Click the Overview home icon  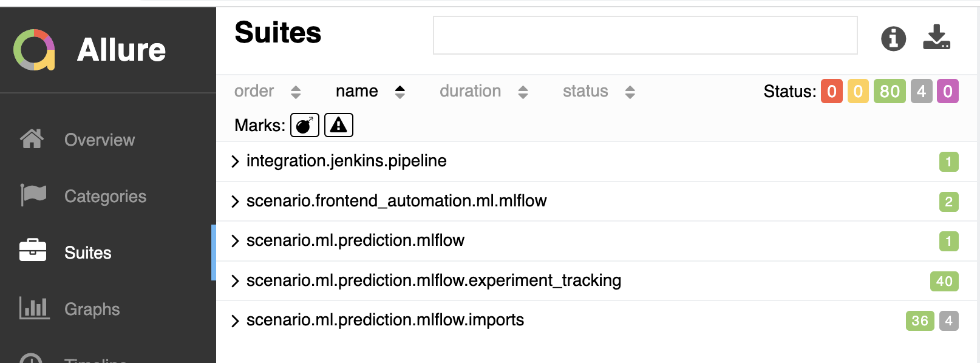(x=32, y=139)
